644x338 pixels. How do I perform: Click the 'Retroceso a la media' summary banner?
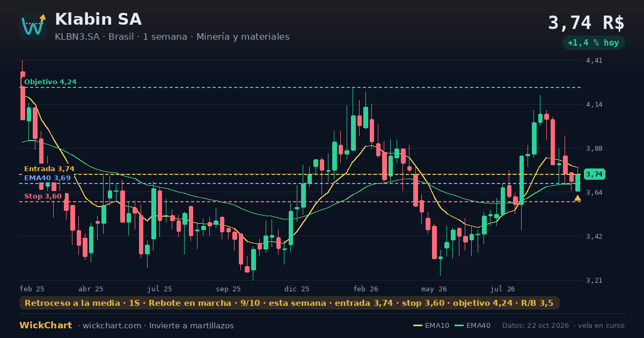(x=289, y=303)
